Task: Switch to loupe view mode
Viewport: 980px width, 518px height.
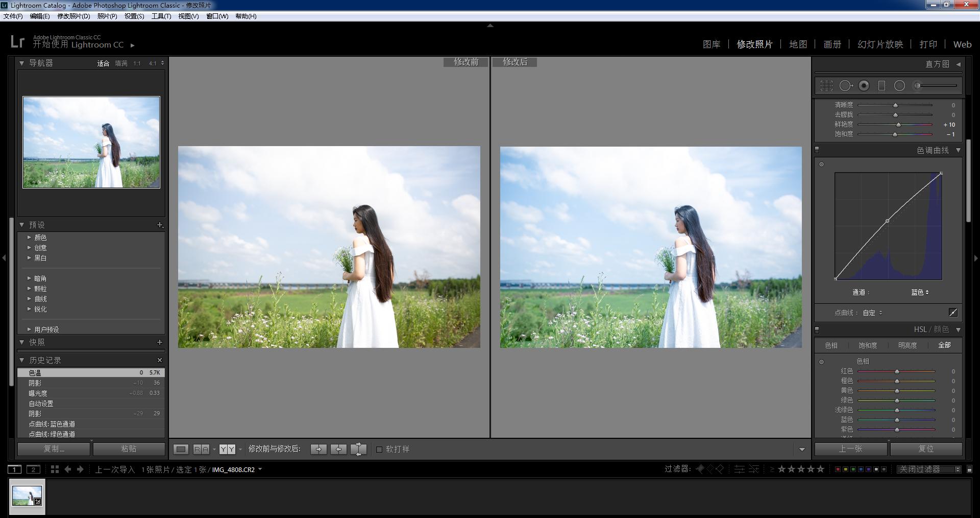Action: pyautogui.click(x=181, y=449)
